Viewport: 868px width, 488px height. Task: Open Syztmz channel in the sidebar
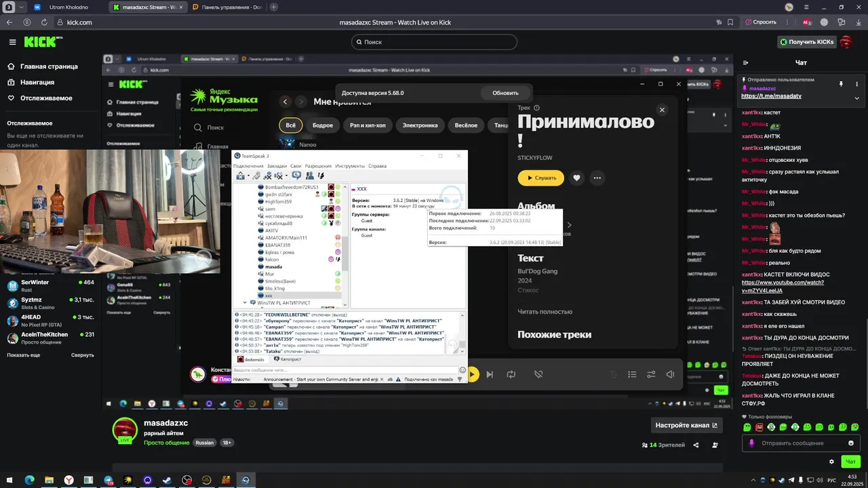pos(51,303)
